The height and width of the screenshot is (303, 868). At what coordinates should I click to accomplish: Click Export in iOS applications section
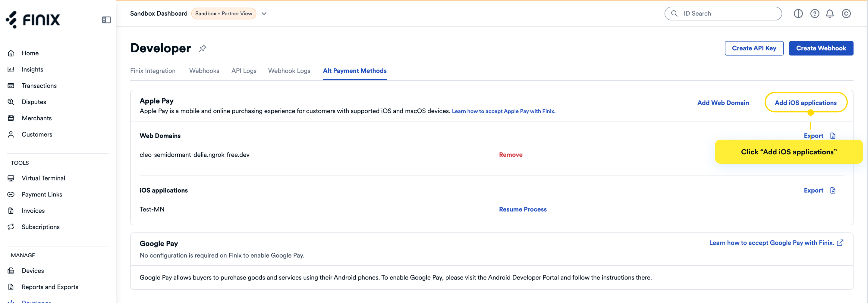tap(813, 190)
